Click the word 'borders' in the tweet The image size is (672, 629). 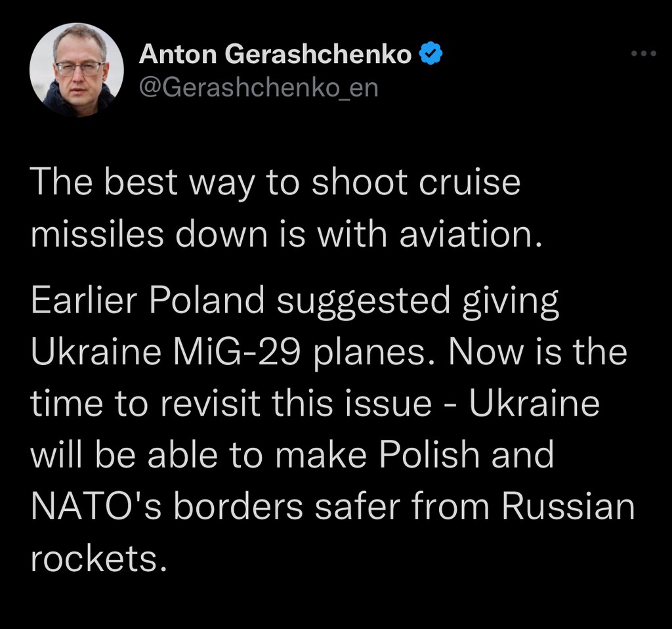[x=239, y=506]
